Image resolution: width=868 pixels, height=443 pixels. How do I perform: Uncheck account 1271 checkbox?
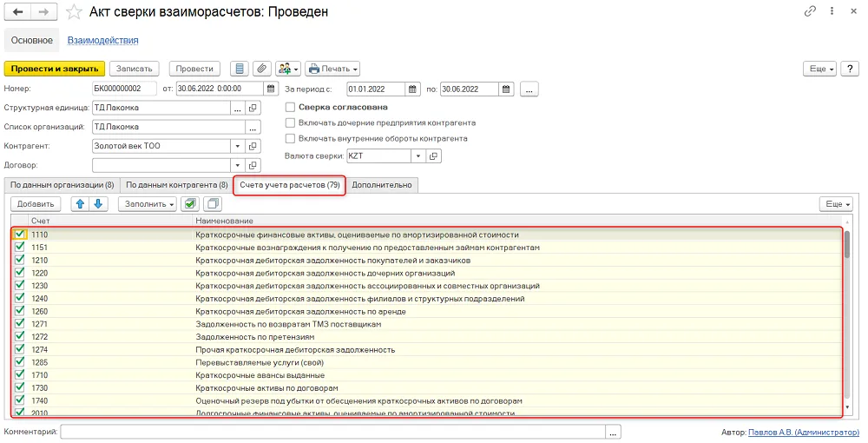[x=20, y=323]
